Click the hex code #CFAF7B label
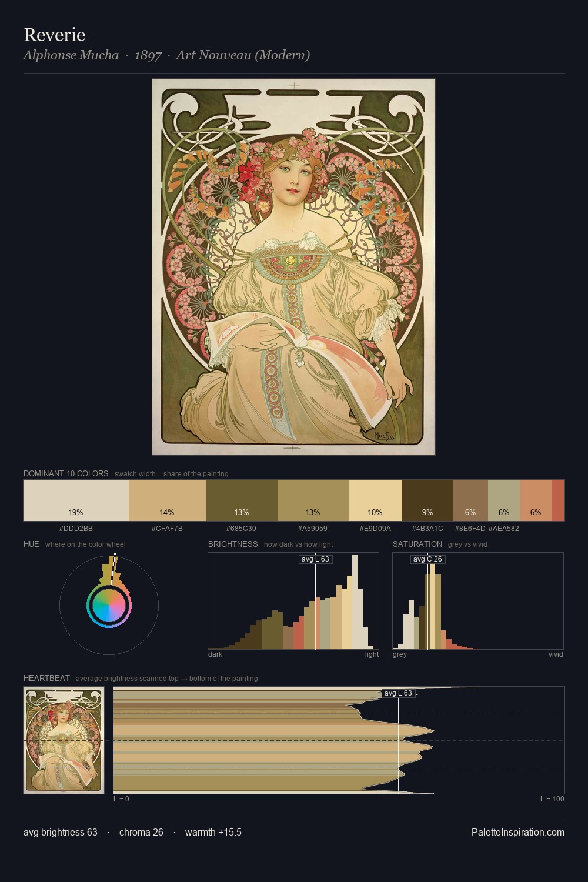 167,528
